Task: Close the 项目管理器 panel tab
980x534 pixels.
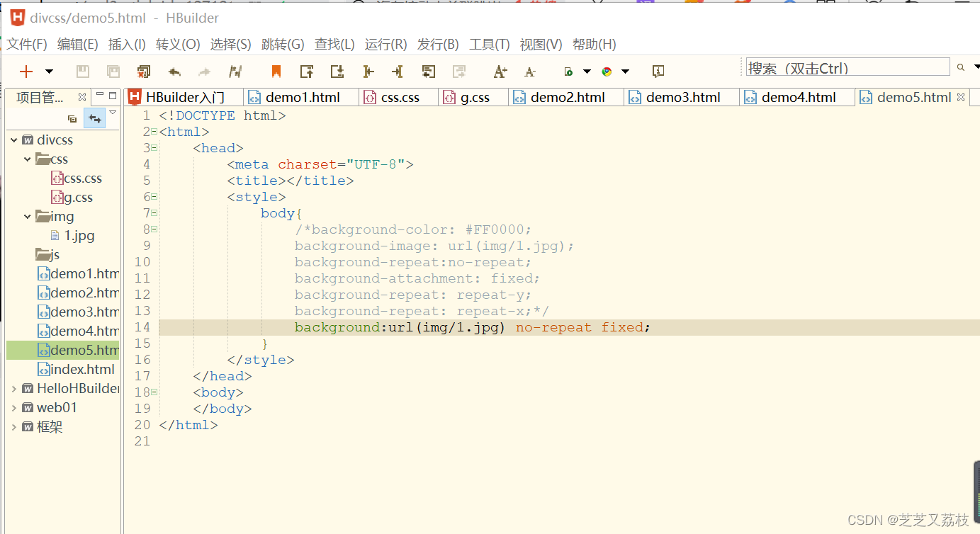Action: click(x=82, y=97)
